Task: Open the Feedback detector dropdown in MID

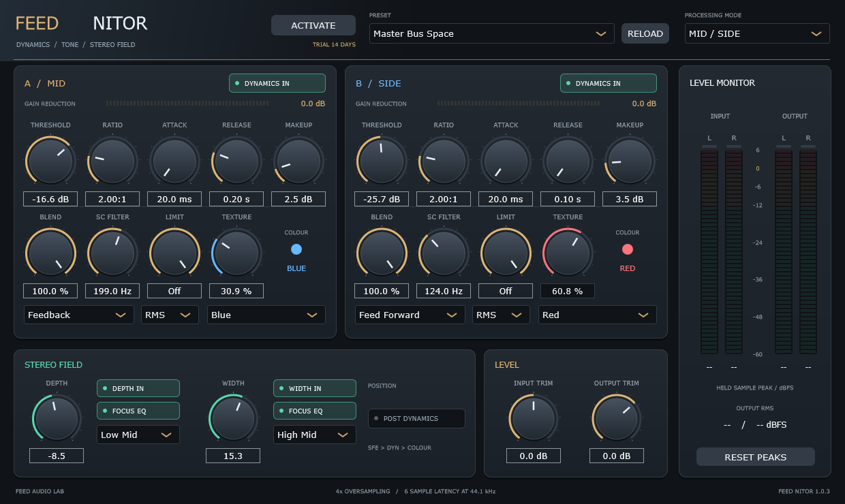Action: pos(78,315)
